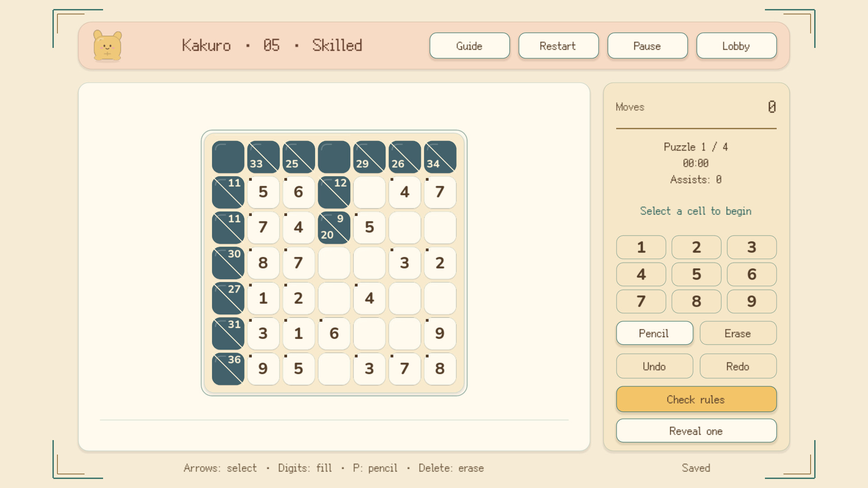Choose digit 4 on the number pad
The height and width of the screenshot is (488, 868).
(641, 274)
